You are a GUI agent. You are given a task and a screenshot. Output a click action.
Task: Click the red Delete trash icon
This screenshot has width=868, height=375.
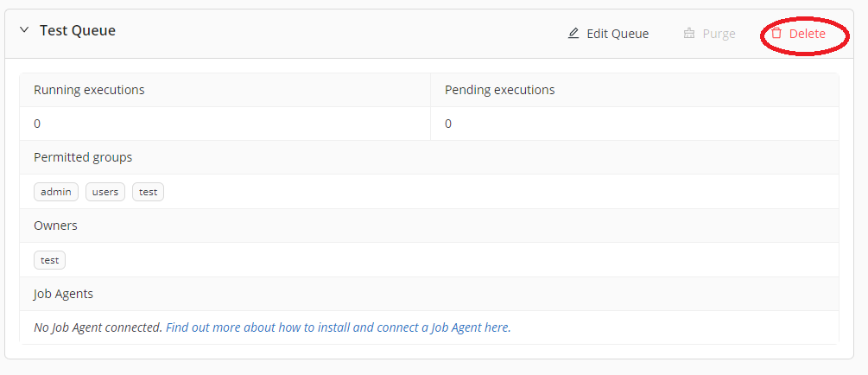point(776,33)
